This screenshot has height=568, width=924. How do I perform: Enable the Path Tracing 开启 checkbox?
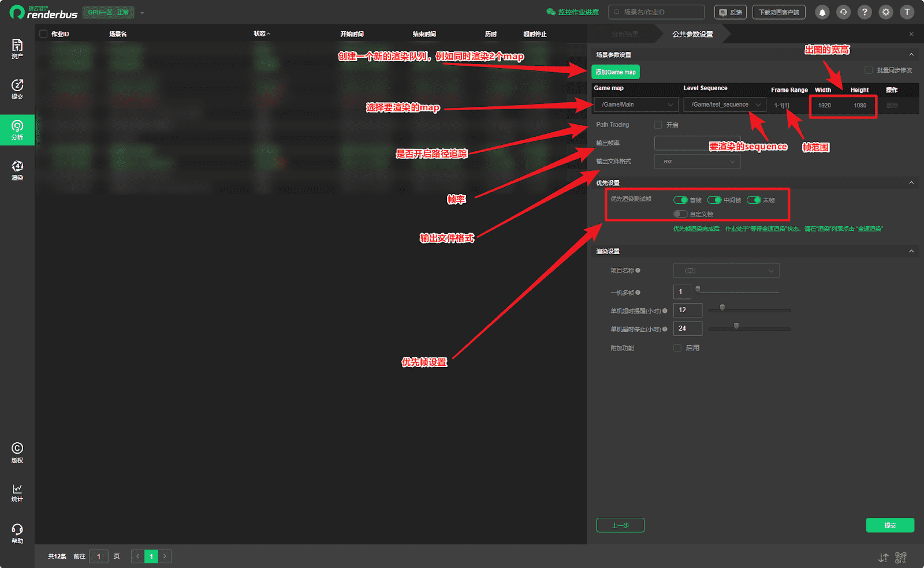(658, 125)
